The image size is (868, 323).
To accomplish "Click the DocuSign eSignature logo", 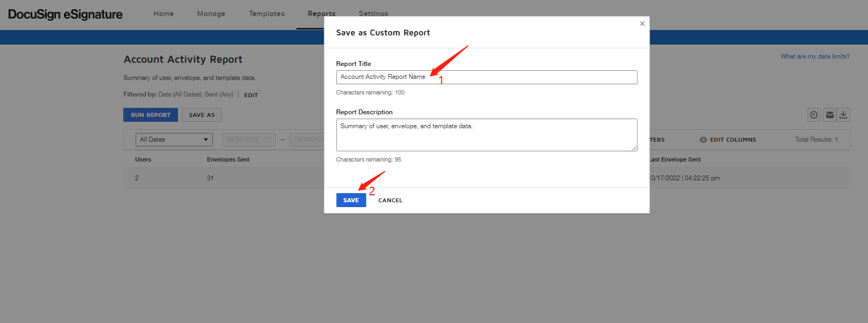I will click(65, 14).
